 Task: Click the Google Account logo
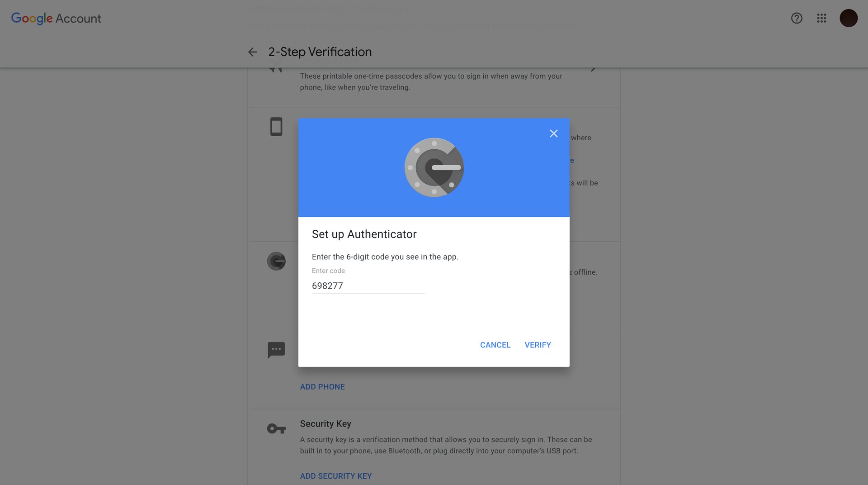[56, 18]
